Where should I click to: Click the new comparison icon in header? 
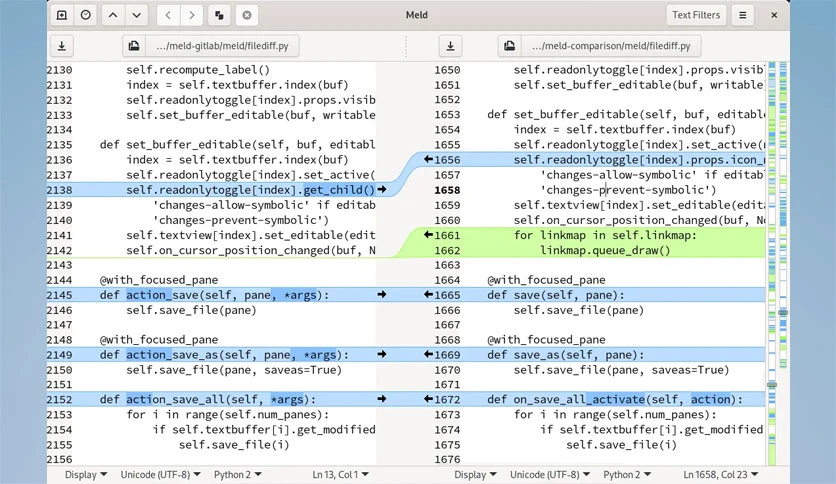pos(62,15)
